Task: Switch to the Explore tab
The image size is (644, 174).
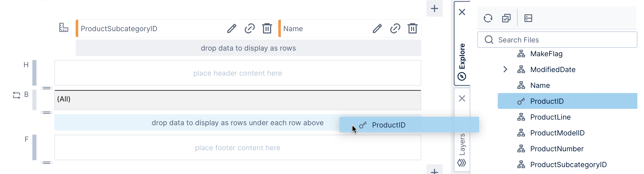Action: tap(462, 58)
